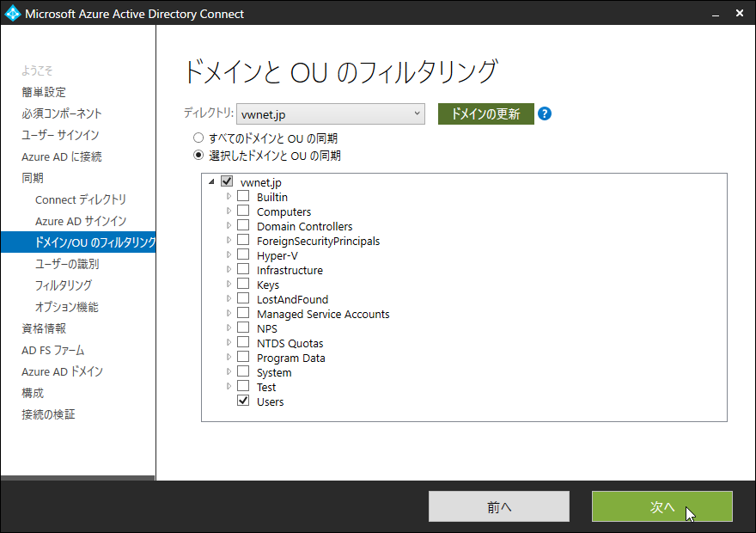Check the Domain Controllers checkbox
The height and width of the screenshot is (533, 756).
[x=243, y=225]
